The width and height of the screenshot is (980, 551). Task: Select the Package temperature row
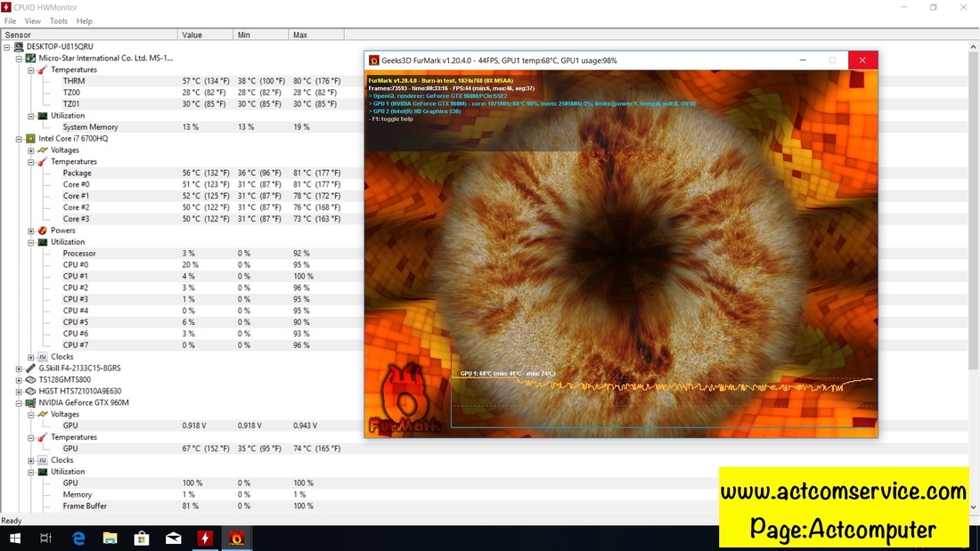(x=485, y=173)
